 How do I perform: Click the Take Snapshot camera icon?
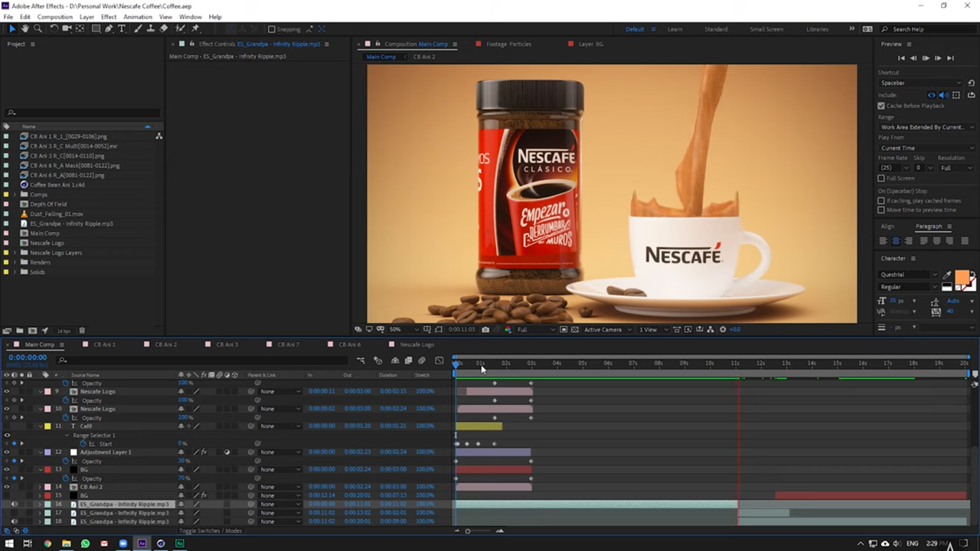click(485, 329)
